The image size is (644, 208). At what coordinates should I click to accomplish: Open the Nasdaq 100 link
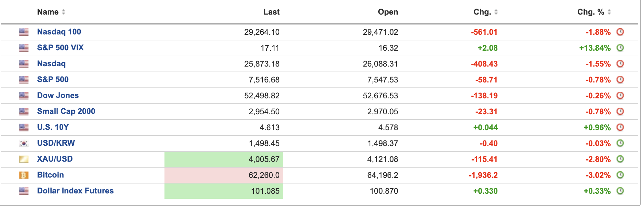[59, 32]
